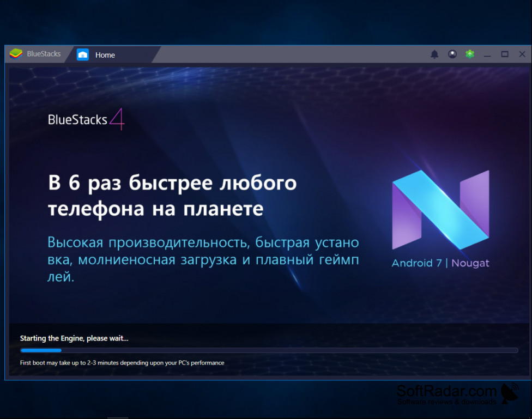Click the 'Android 7 | Nougat' label
Viewport: 532px width, 419px height.
(440, 263)
